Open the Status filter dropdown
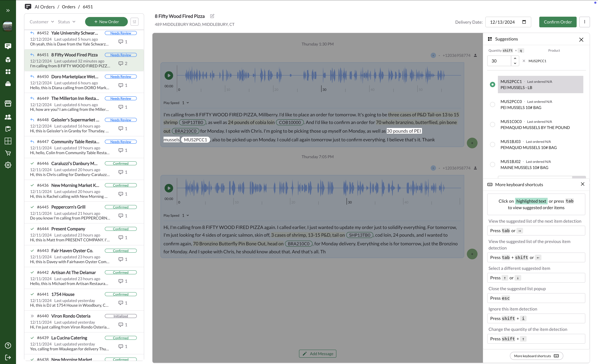Viewport: 598px width, 364px height. point(67,21)
